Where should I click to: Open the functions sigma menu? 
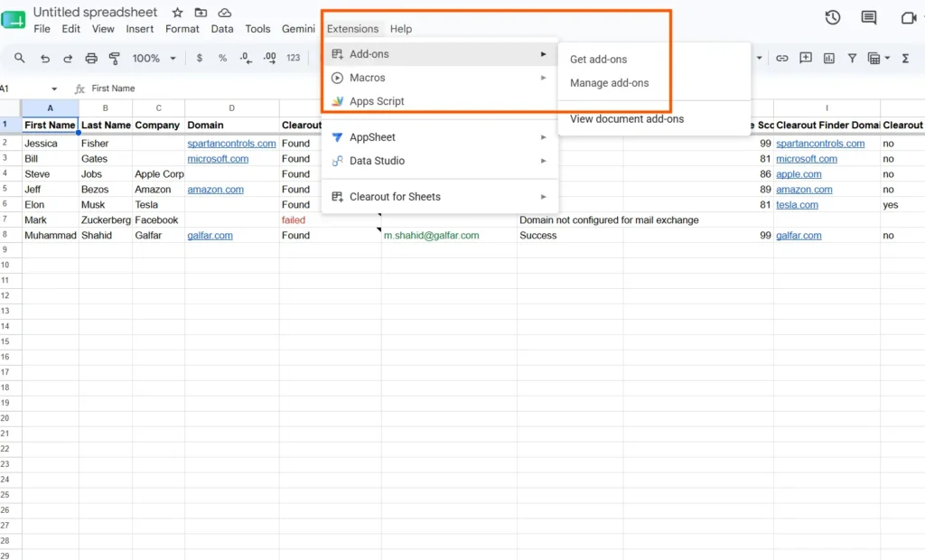tap(905, 58)
